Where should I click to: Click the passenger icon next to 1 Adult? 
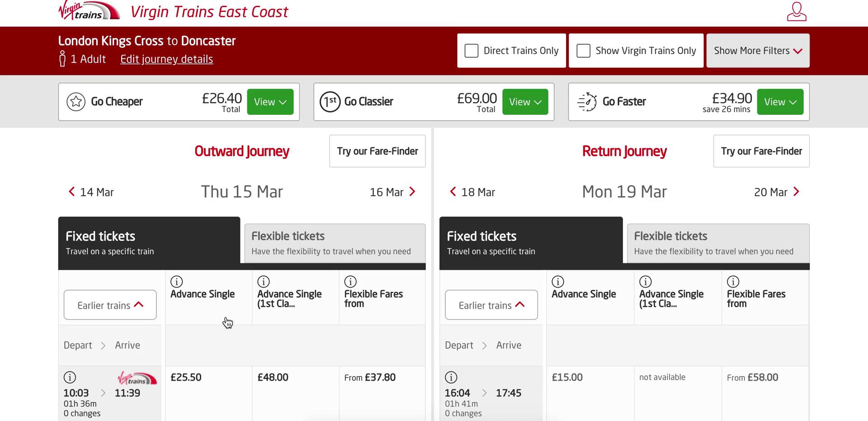click(62, 59)
